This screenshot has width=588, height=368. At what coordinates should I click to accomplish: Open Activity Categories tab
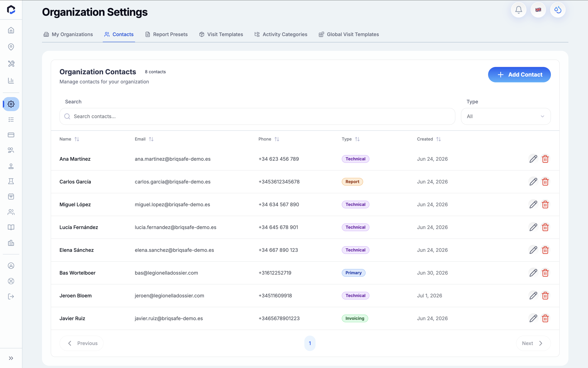281,34
